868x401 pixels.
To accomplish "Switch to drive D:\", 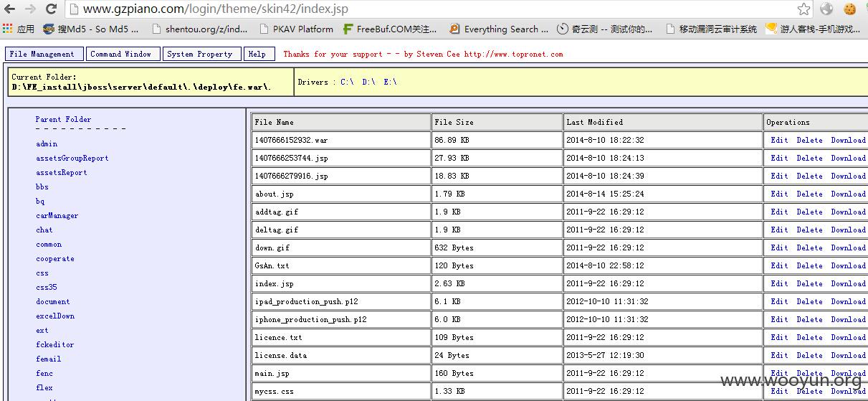I will pyautogui.click(x=368, y=82).
